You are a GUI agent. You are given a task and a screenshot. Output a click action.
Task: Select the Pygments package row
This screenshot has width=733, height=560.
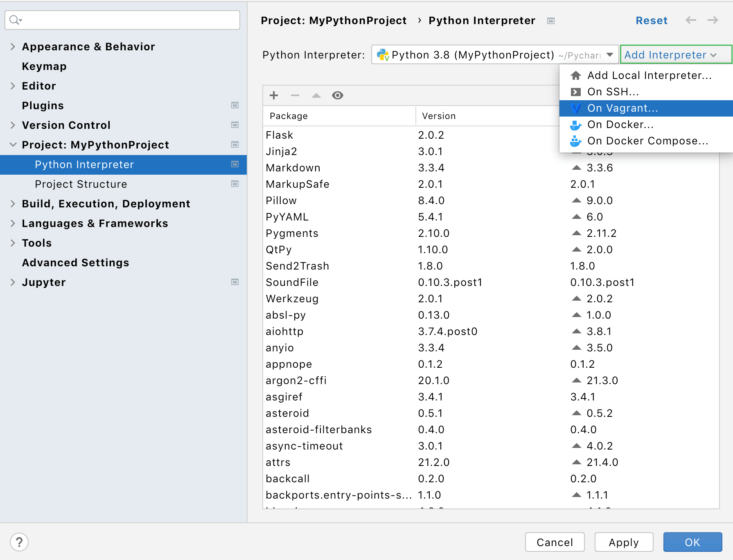click(491, 233)
